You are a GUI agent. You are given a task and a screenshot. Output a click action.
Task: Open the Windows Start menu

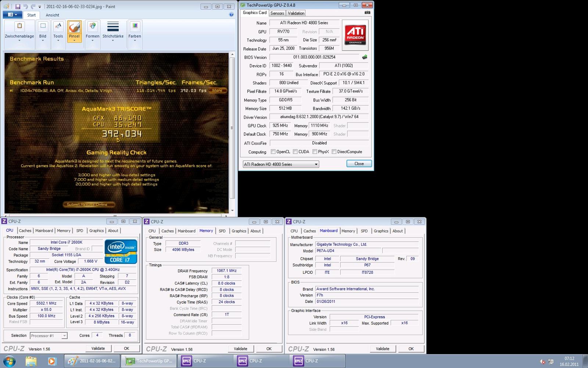tap(9, 361)
